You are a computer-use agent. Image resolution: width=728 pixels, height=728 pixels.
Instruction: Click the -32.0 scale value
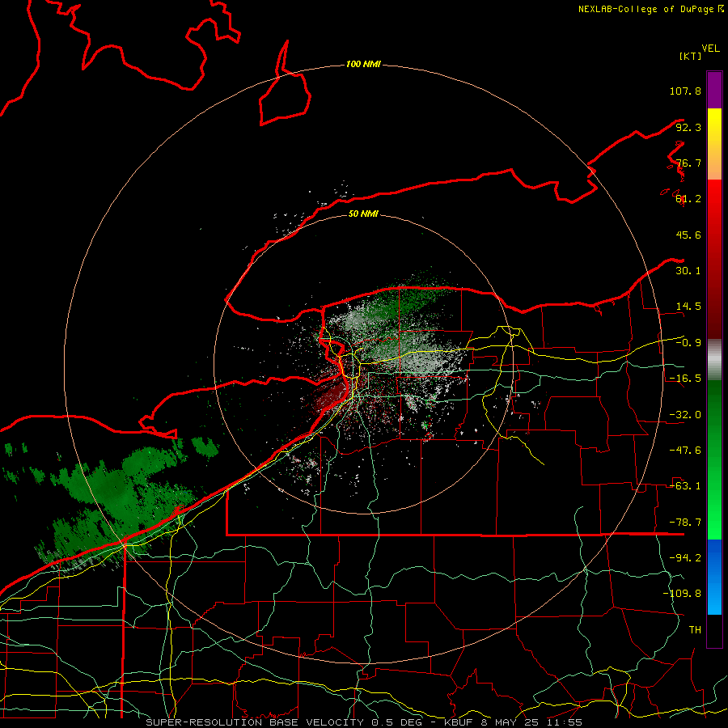pyautogui.click(x=685, y=415)
